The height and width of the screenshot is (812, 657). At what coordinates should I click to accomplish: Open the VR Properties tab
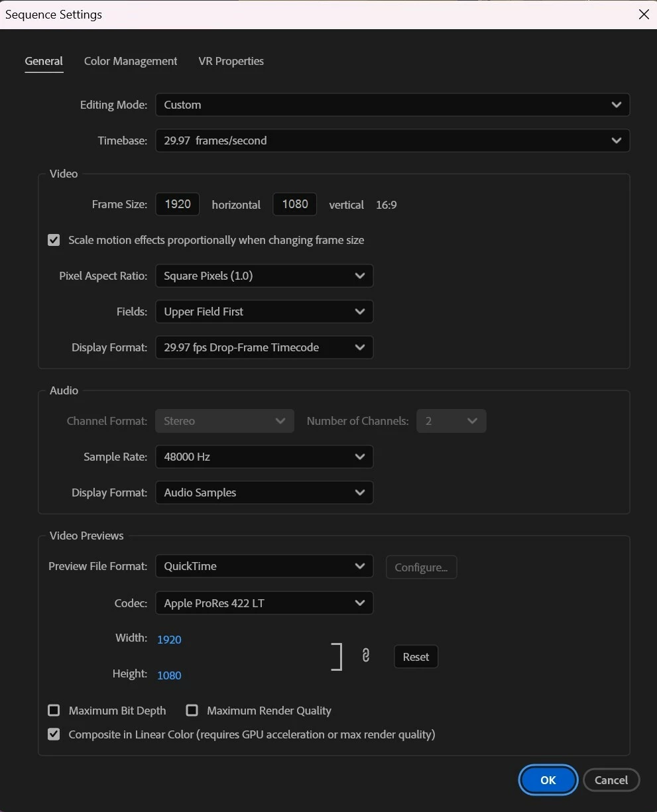click(x=231, y=61)
